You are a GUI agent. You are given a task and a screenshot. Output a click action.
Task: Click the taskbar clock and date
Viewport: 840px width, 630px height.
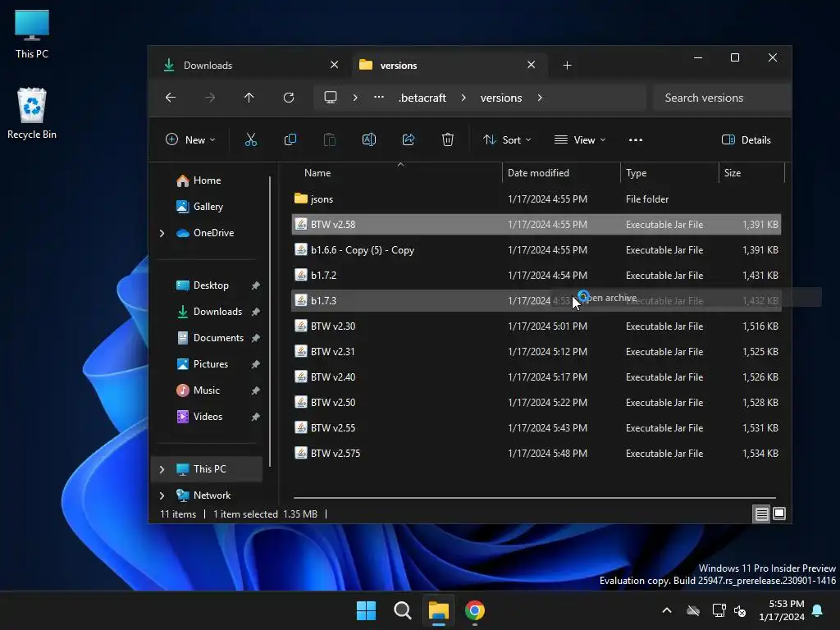[781, 610]
